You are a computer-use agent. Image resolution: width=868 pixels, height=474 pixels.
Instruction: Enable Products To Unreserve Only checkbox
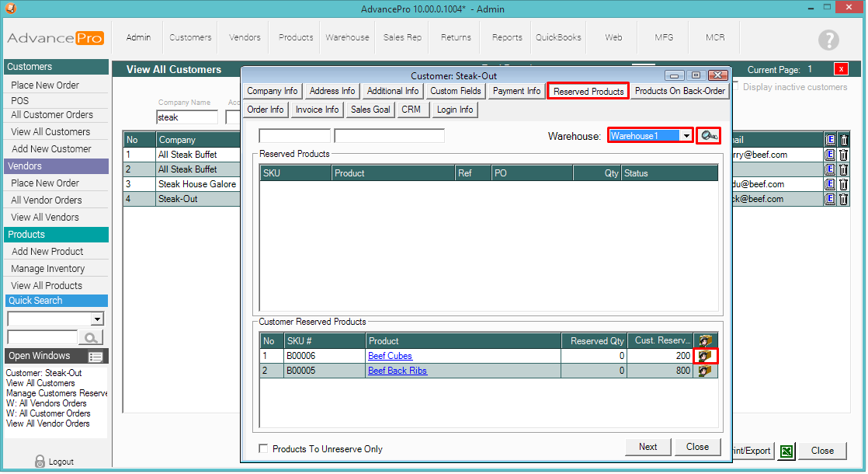(x=264, y=449)
